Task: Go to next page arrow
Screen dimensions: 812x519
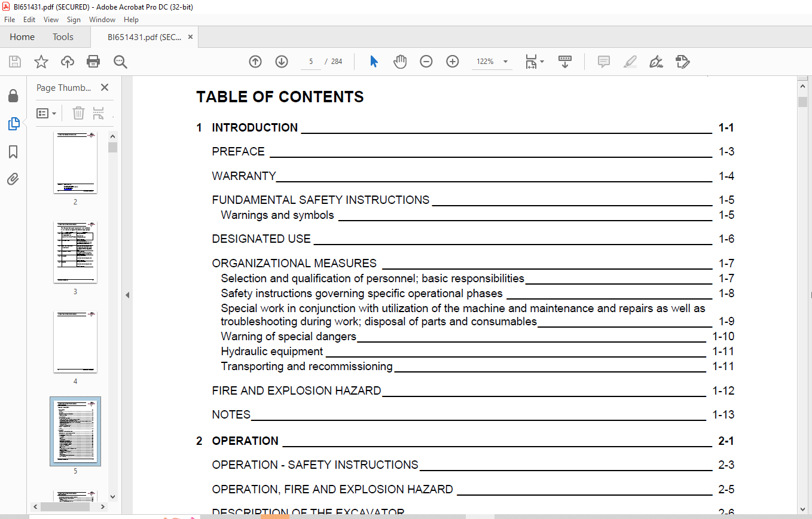Action: pos(282,62)
